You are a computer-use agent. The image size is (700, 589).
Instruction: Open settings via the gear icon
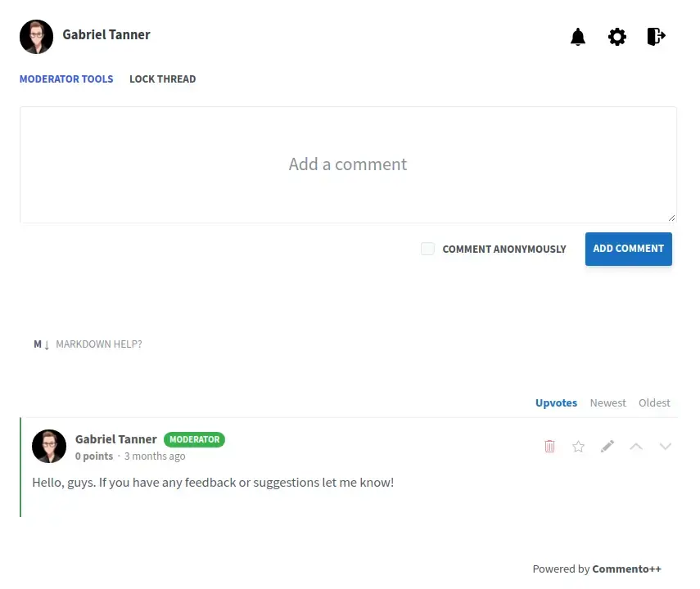617,37
